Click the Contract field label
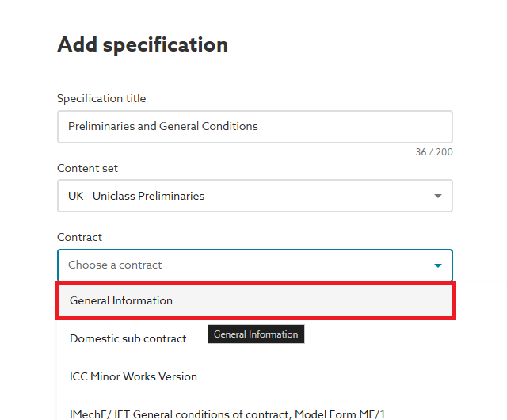Screen dimensions: 507x420 click(79, 237)
